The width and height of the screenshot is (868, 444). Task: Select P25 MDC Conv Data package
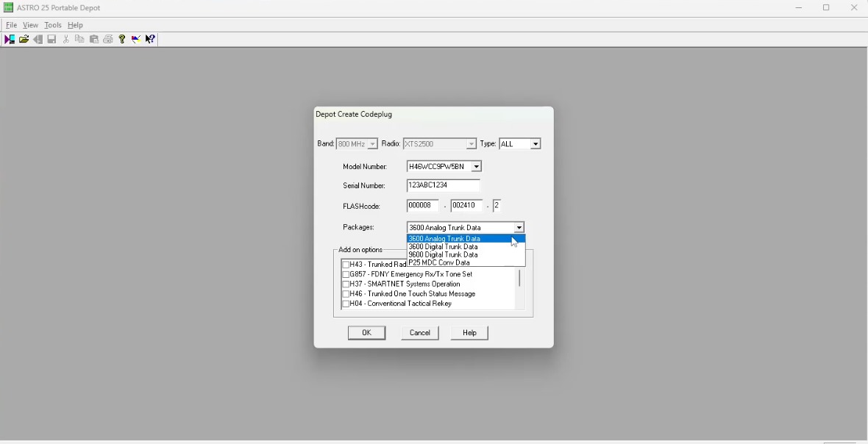click(x=466, y=262)
